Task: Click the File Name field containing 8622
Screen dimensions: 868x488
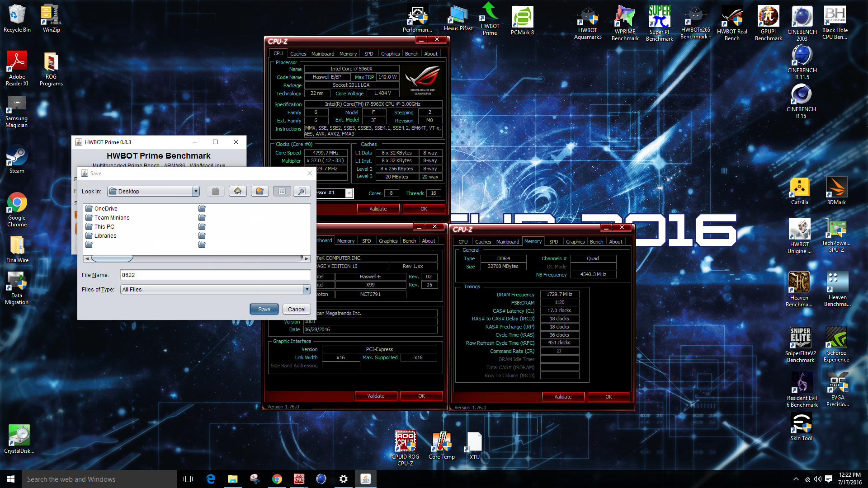Action: (215, 275)
